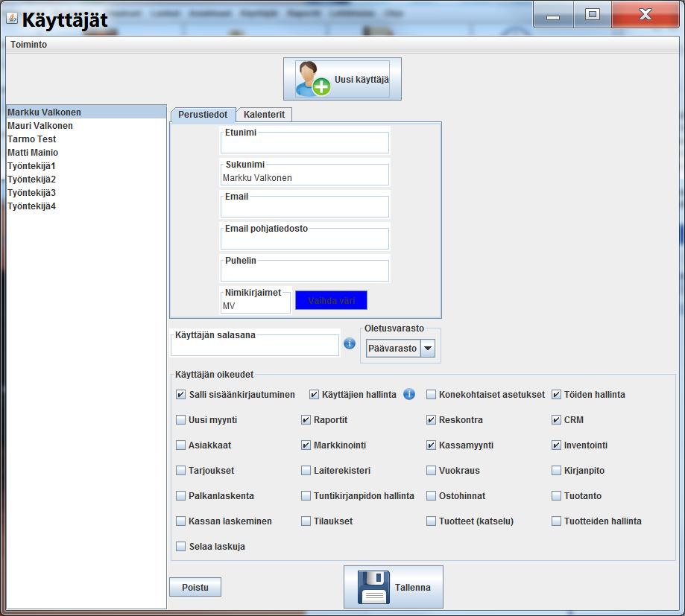
Task: Check Tuntikirjanpidon hallinta checkbox
Action: (306, 496)
